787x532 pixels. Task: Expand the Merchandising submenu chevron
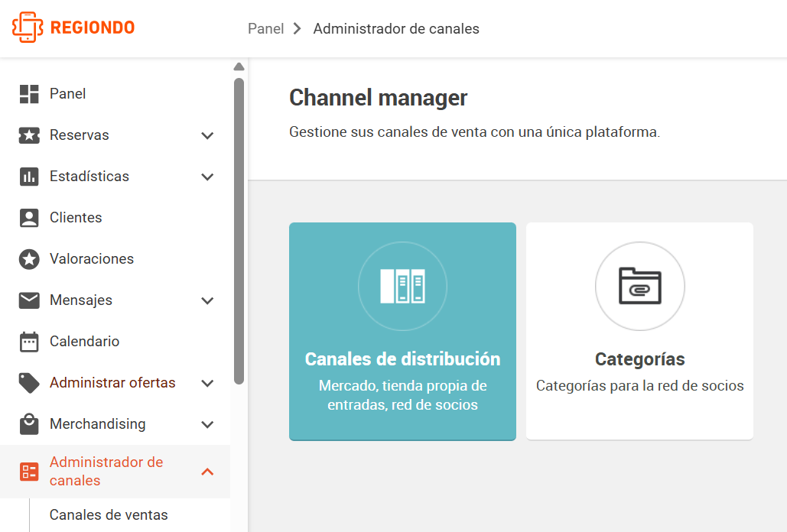[207, 424]
